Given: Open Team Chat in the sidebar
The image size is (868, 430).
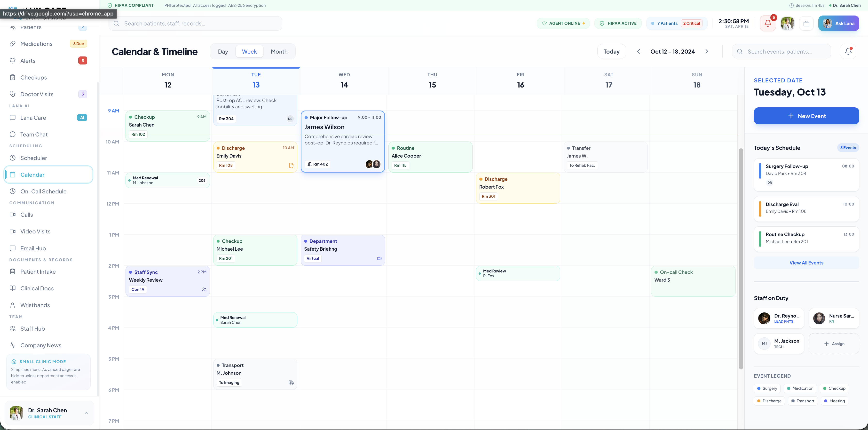Looking at the screenshot, I should (48, 135).
